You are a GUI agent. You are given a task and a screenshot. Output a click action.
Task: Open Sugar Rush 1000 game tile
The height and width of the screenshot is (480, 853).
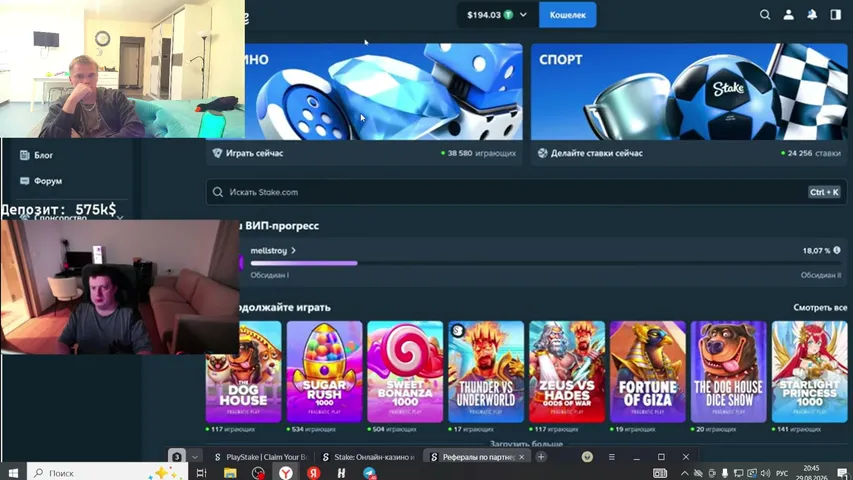coord(324,372)
